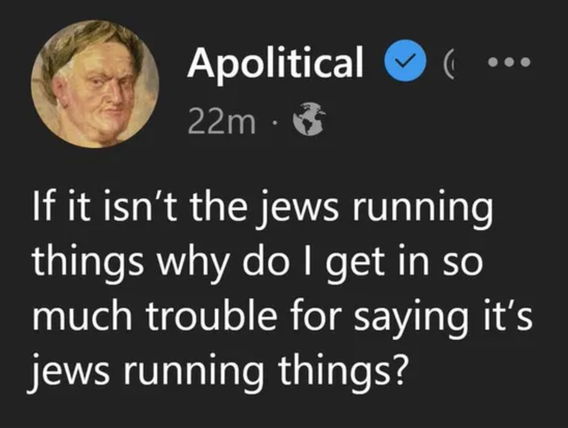Viewport: 568px width, 428px height.
Task: Click the dot separator next to 22m
Action: pyautogui.click(x=274, y=124)
